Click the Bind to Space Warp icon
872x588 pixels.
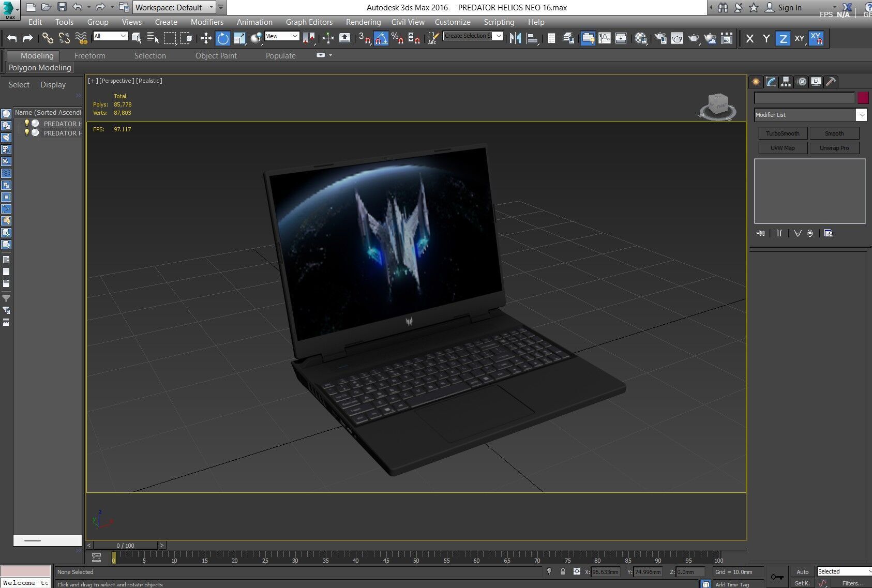(81, 38)
